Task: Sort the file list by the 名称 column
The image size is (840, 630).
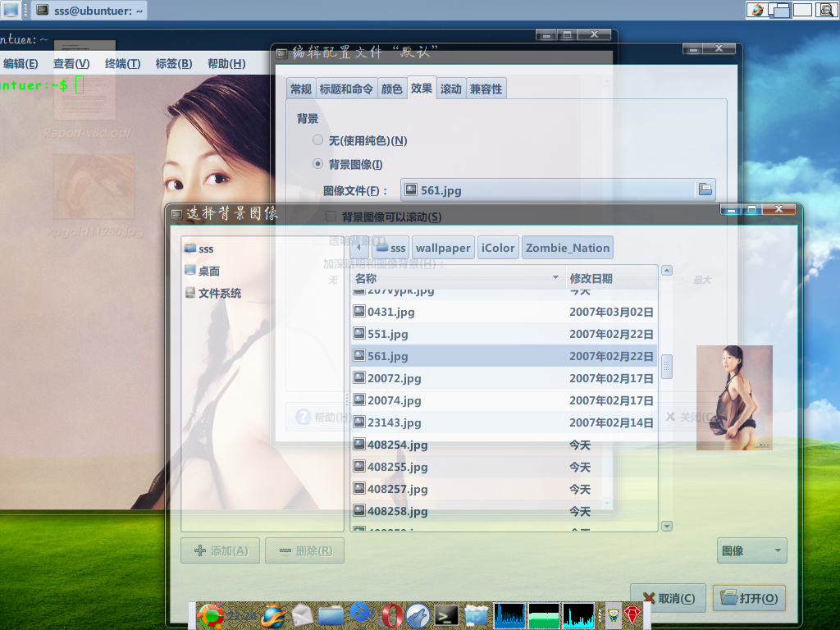Action: coord(457,278)
